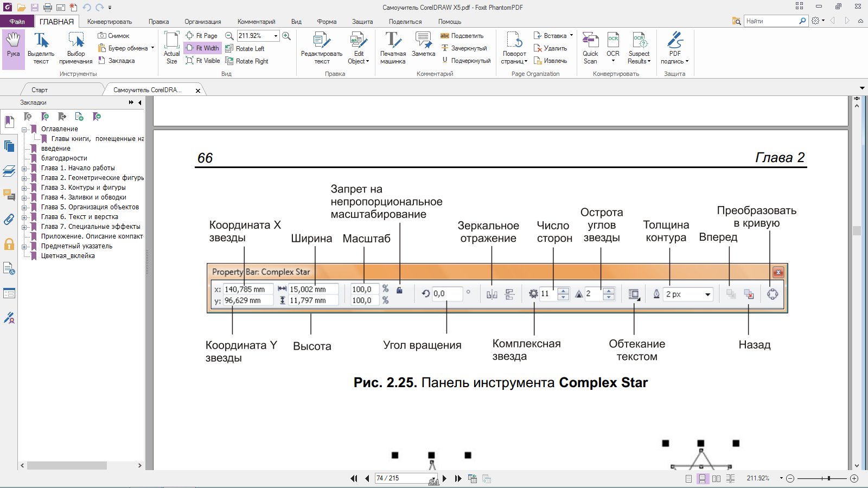Open the Edit Object dropdown
The width and height of the screenshot is (868, 488).
coord(359,49)
